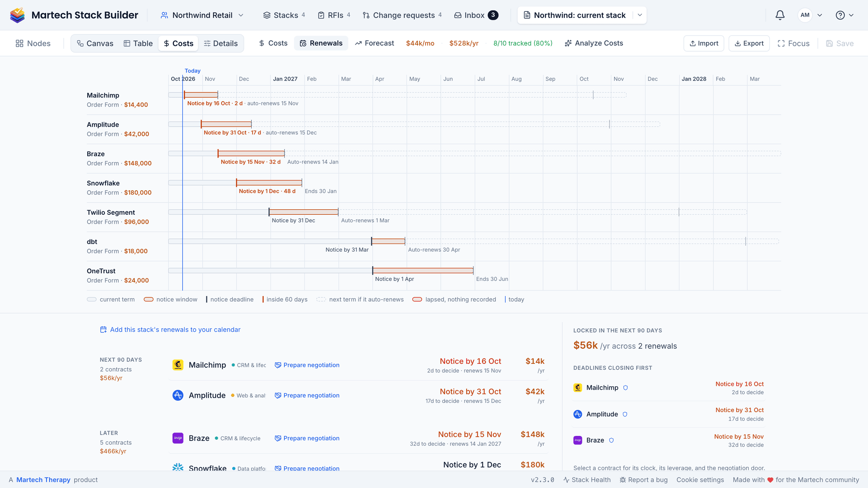The width and height of the screenshot is (868, 488).
Task: Open the Inbox with 3 items
Action: [x=476, y=15]
